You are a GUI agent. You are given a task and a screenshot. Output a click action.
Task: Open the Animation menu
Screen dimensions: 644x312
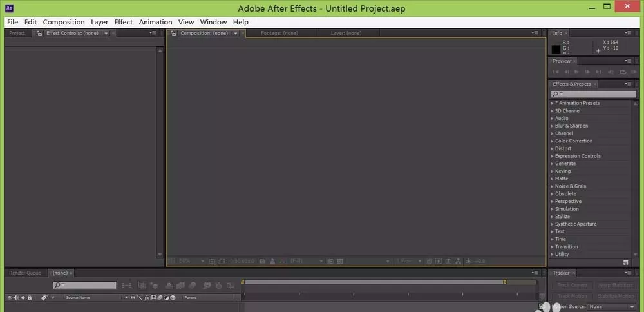(155, 22)
